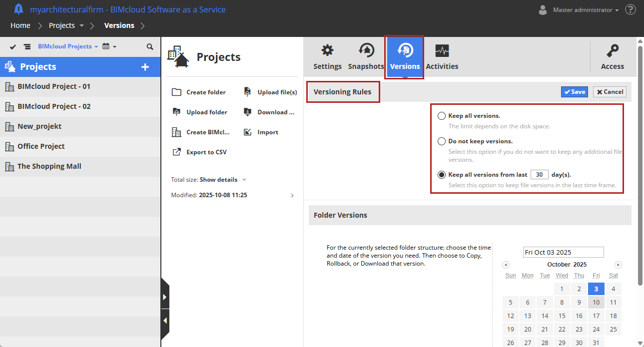This screenshot has height=347, width=644.
Task: Click the right-pointing panel expand handle
Action: click(165, 297)
